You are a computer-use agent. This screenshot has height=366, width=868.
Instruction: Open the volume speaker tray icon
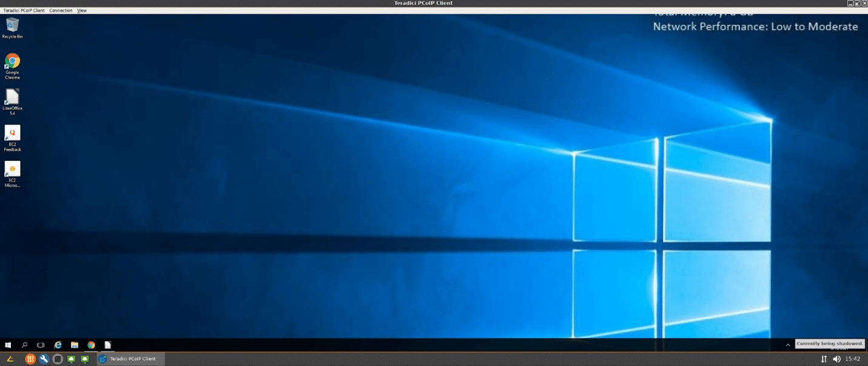tap(837, 359)
